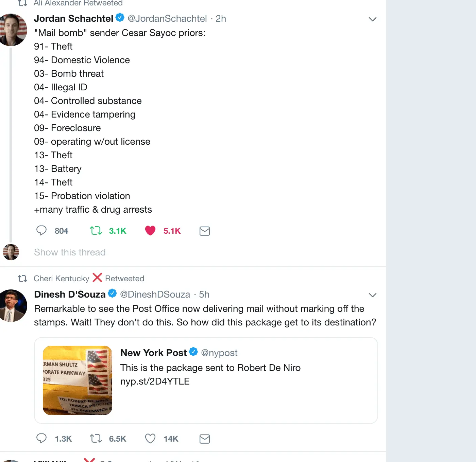Expand options menu on Dinesh D'Souza's tweet

372,295
